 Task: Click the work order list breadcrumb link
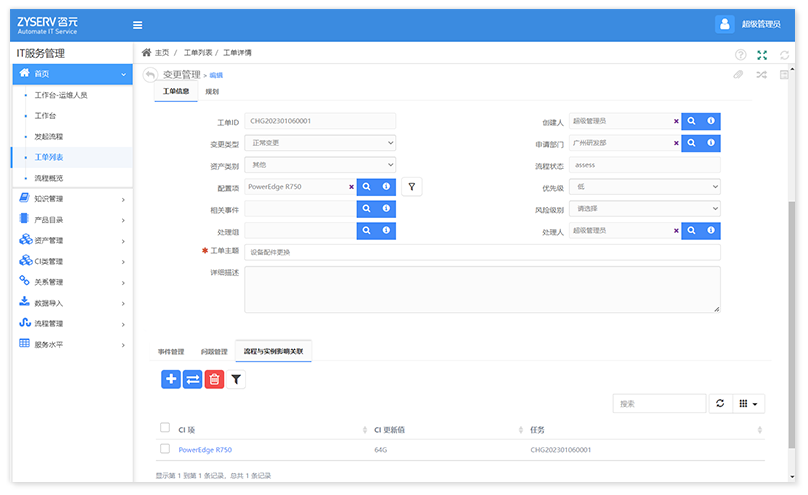click(x=198, y=53)
